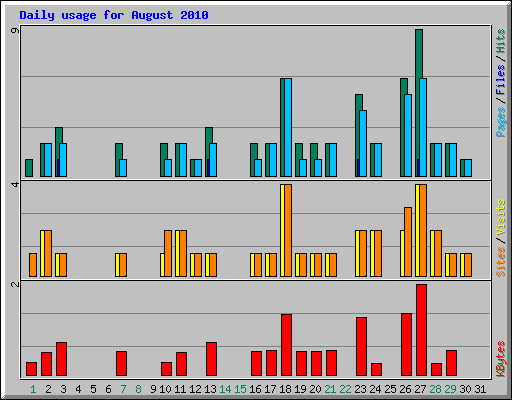Click the middle chart's y-axis value 4

15,184
